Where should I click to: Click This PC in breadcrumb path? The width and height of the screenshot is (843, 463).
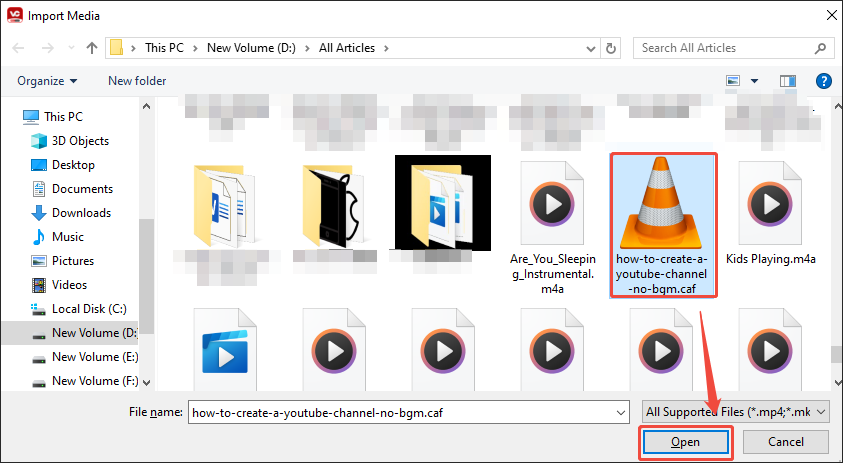(164, 48)
